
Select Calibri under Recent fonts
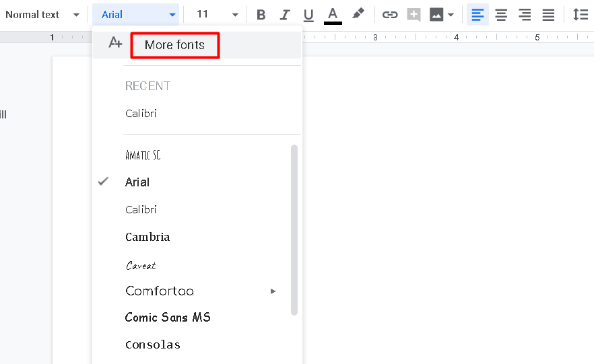[x=141, y=113]
